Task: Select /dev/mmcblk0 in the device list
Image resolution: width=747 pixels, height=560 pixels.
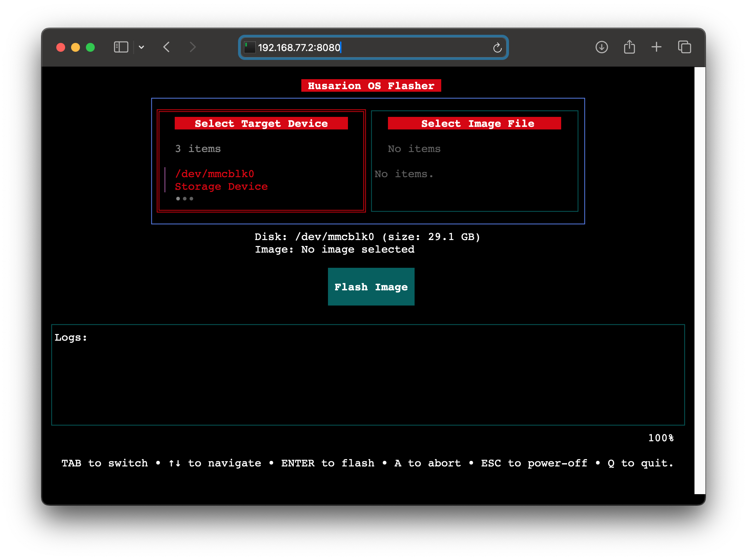Action: point(214,174)
